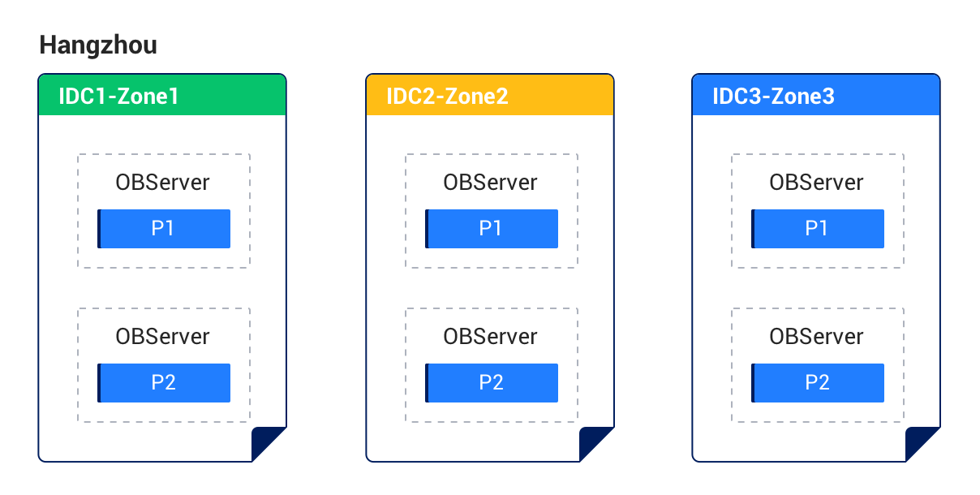This screenshot has height=495, width=980.
Task: Click the P1 block in IDC1-Zone1
Action: [x=164, y=229]
